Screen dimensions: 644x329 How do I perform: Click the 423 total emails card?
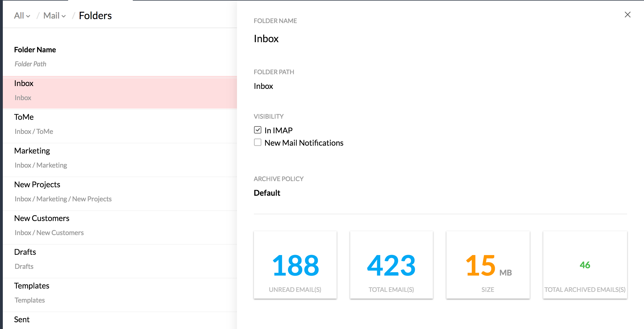(x=391, y=265)
